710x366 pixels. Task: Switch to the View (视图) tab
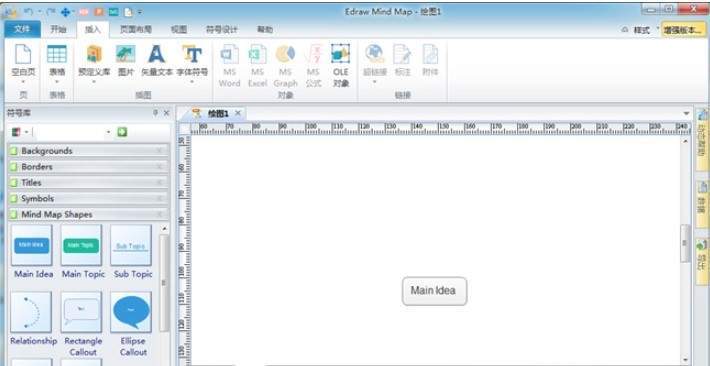(179, 29)
